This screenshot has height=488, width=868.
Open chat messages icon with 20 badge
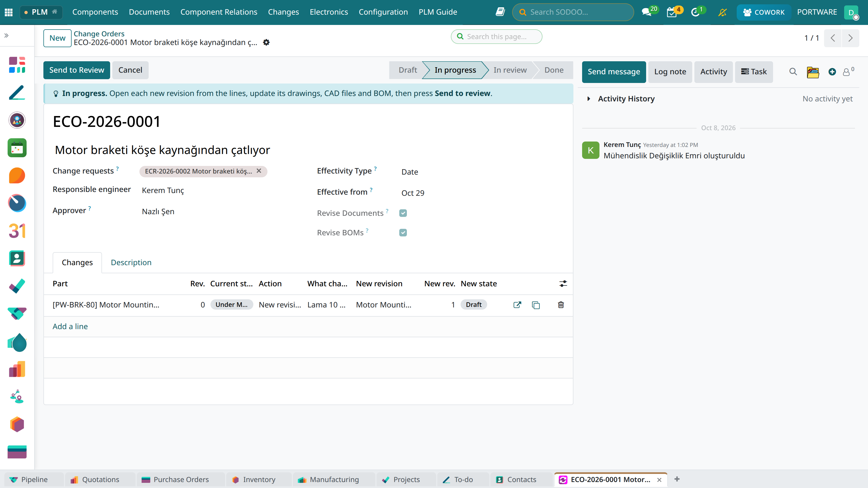tap(646, 12)
